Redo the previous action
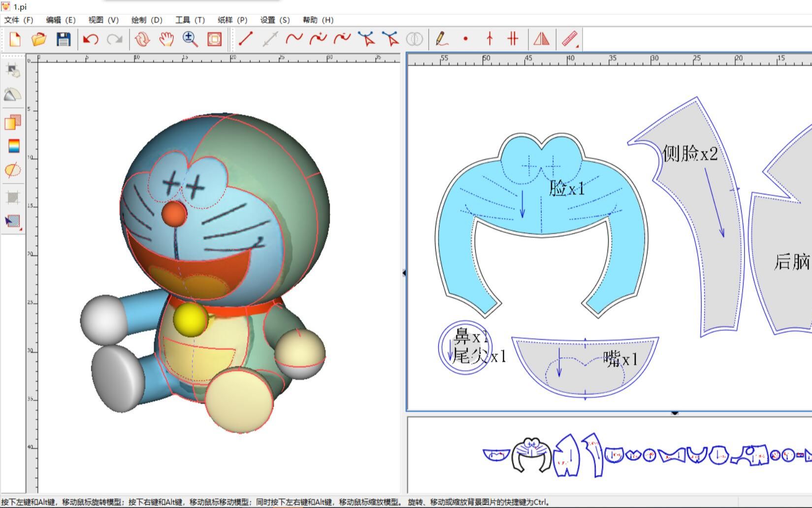 [115, 39]
